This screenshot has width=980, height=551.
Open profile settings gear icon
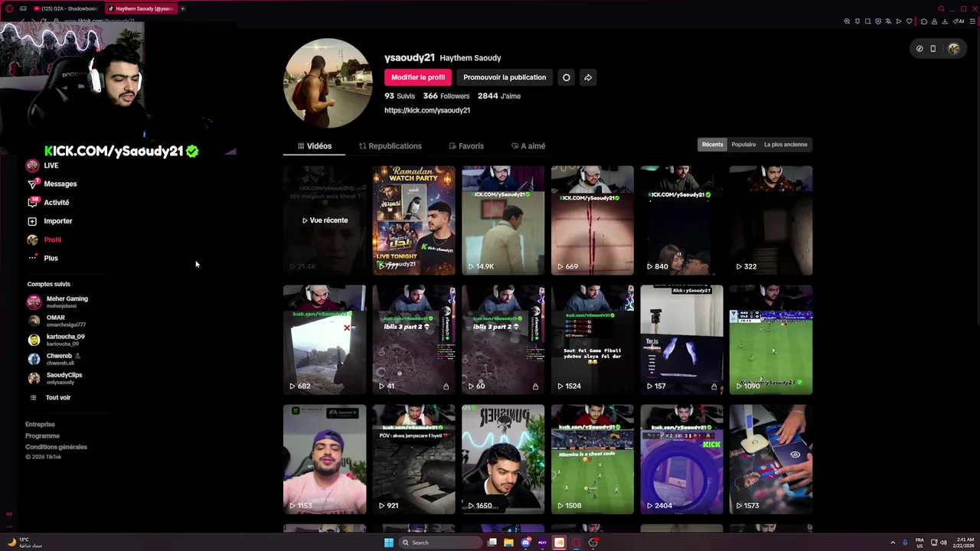pyautogui.click(x=566, y=77)
